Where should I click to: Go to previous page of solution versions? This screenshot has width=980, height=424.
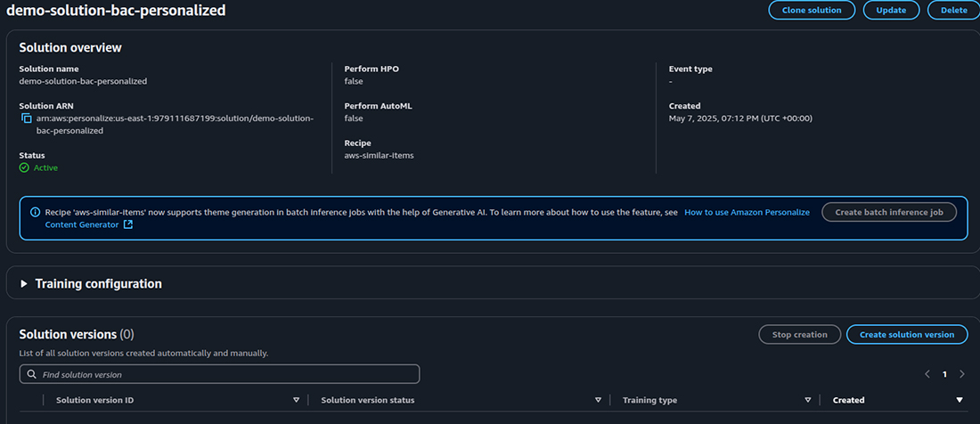(927, 374)
